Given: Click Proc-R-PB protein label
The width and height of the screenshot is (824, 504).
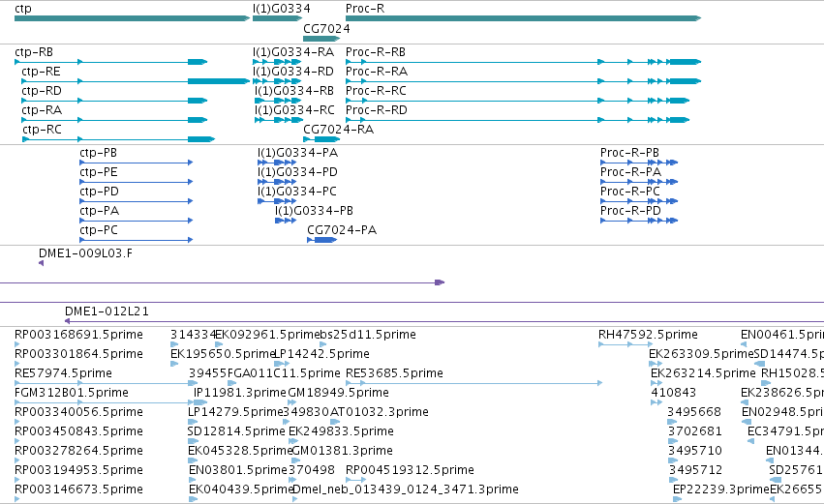Looking at the screenshot, I should pos(629,153).
